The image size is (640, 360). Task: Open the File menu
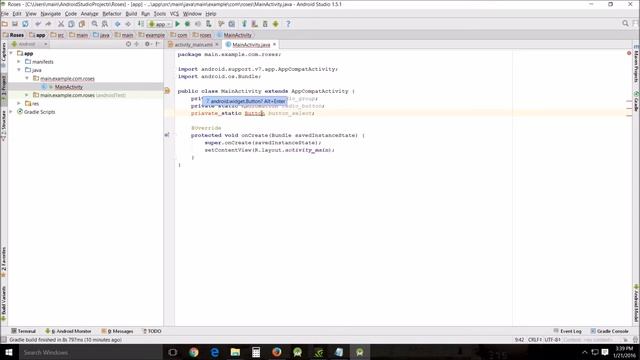click(4, 13)
